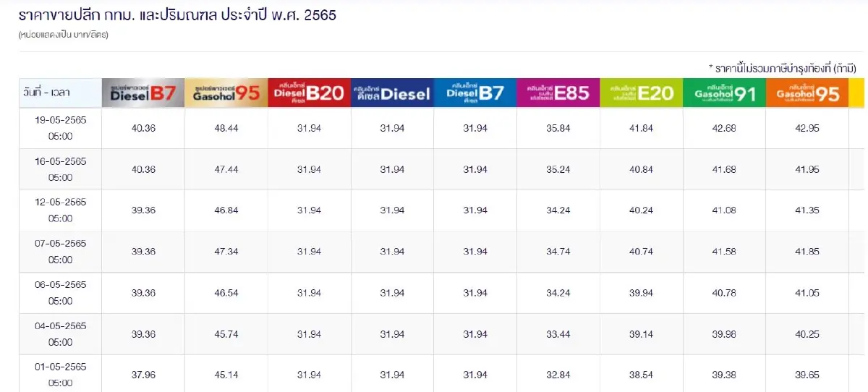Click the asterisk note about local tax (ก.ทม)

pos(783,68)
